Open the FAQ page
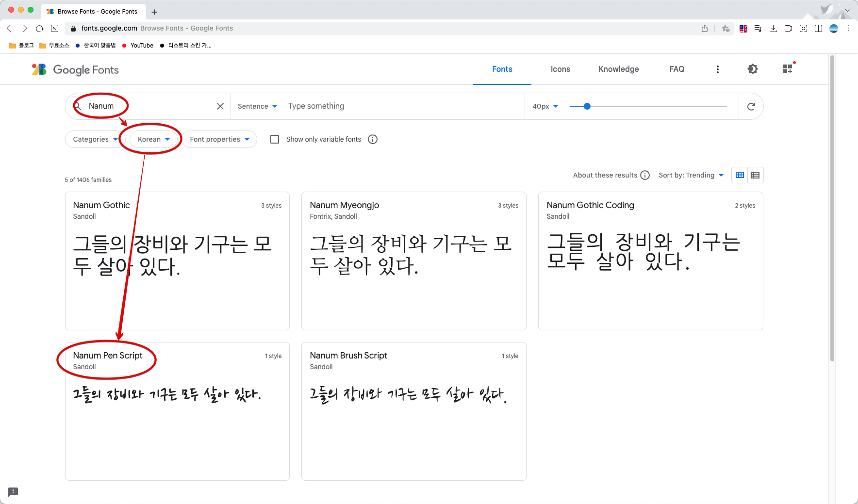Viewport: 858px width, 504px height. coord(676,69)
